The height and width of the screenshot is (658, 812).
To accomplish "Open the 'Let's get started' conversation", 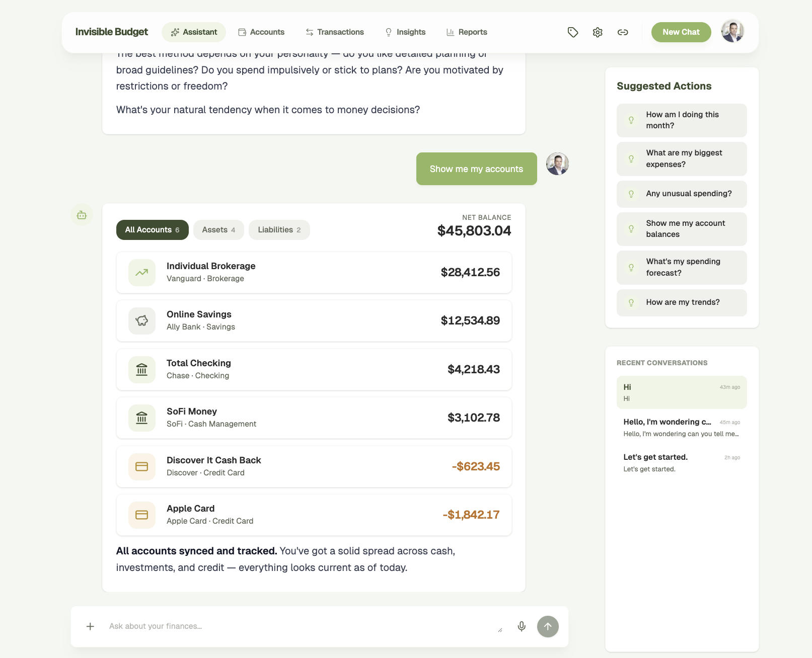I will coord(682,462).
